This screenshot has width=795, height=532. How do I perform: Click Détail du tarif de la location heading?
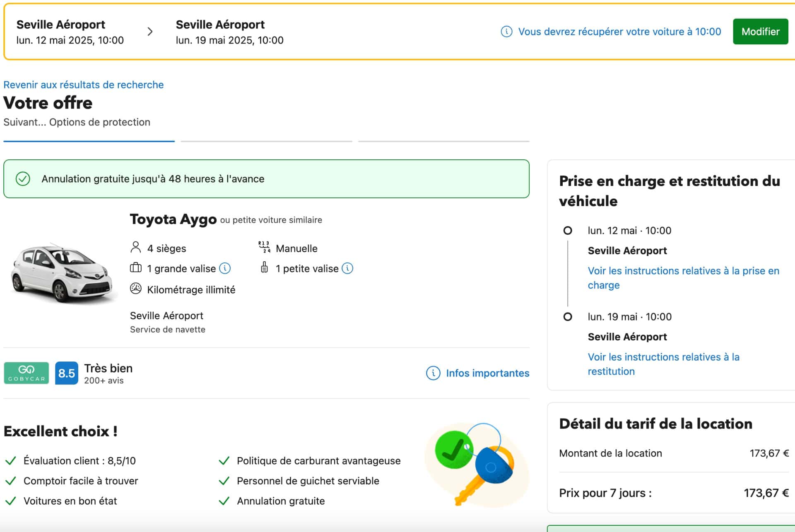655,424
